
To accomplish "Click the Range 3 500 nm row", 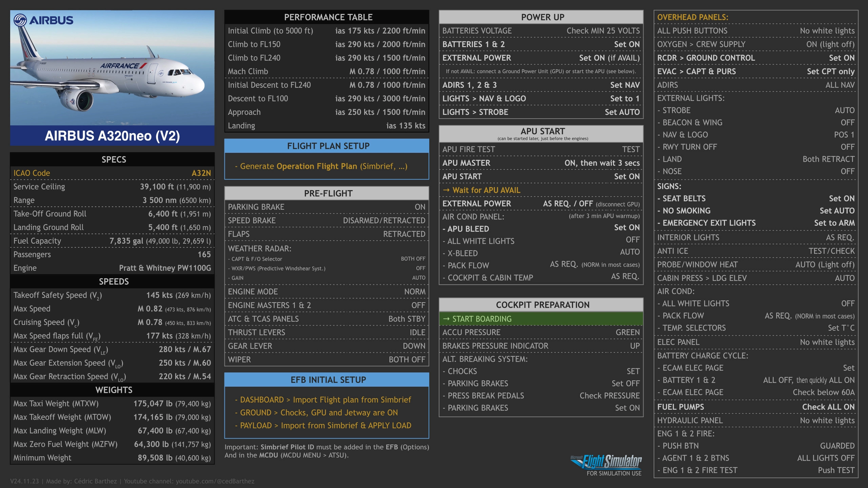I will [112, 200].
